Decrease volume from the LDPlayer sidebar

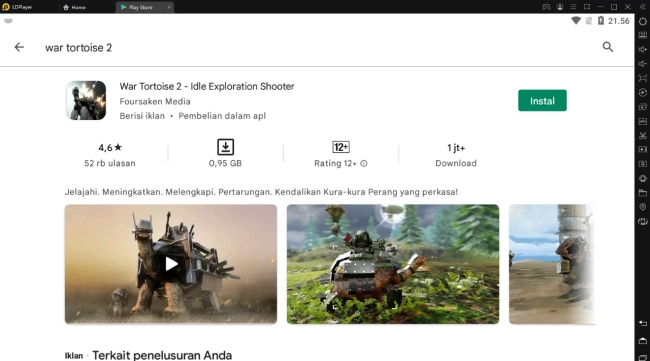point(643,64)
